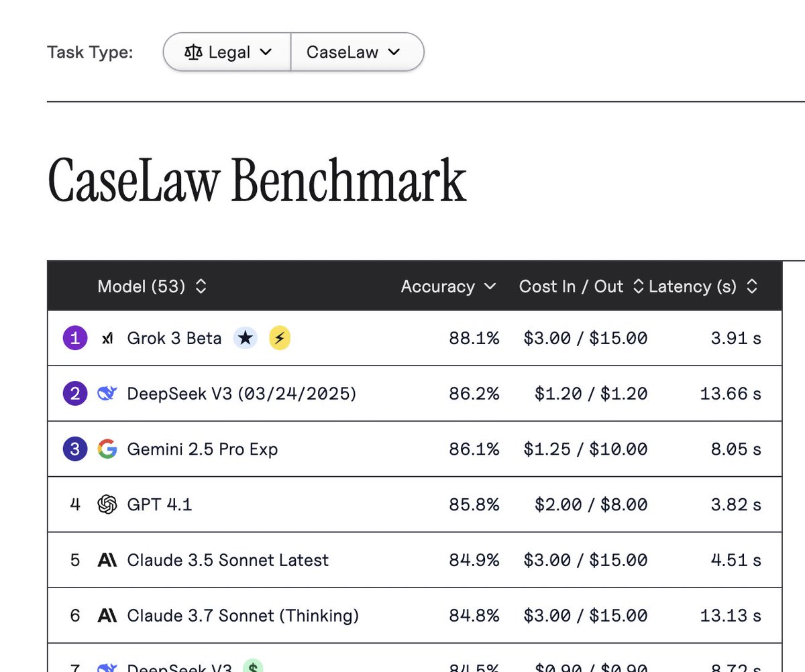The image size is (805, 672).
Task: Click the DeepSeek whale logo for DeepSeek V3 (03/24/2025)
Action: pos(107,394)
